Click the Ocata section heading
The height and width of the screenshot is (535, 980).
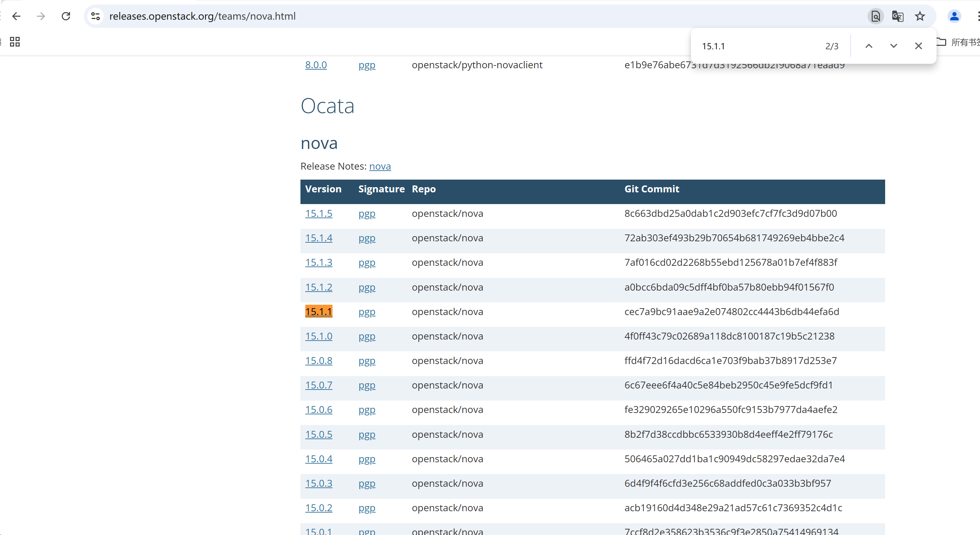328,106
